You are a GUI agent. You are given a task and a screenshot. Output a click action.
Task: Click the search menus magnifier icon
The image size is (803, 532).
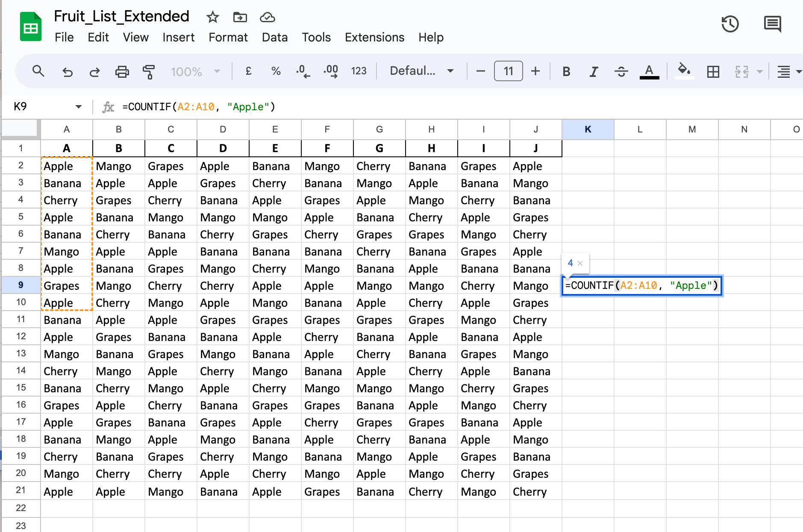(x=38, y=71)
